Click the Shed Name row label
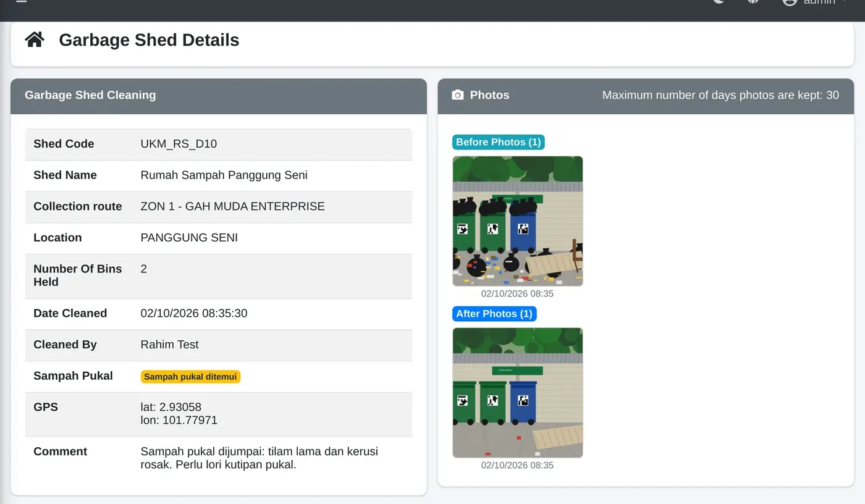Viewport: 865px width, 504px height. pos(65,175)
